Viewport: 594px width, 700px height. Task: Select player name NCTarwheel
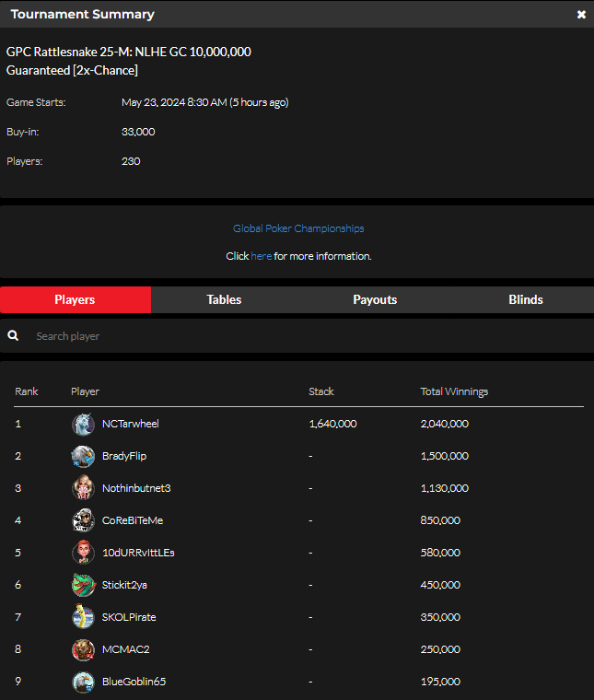pos(131,424)
